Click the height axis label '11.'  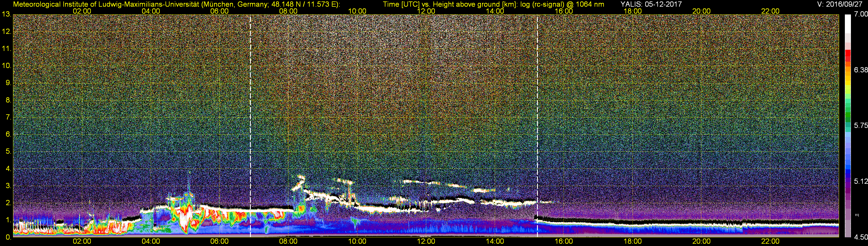[x=6, y=49]
